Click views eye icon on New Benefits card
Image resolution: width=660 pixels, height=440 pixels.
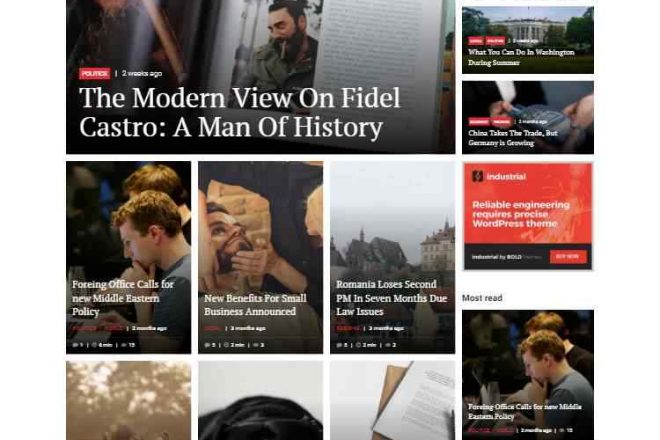[x=256, y=345]
